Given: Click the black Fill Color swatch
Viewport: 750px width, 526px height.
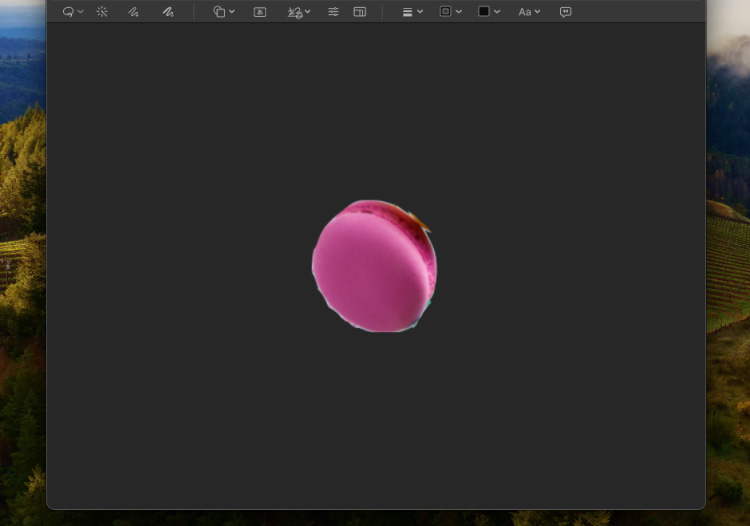Looking at the screenshot, I should [484, 12].
